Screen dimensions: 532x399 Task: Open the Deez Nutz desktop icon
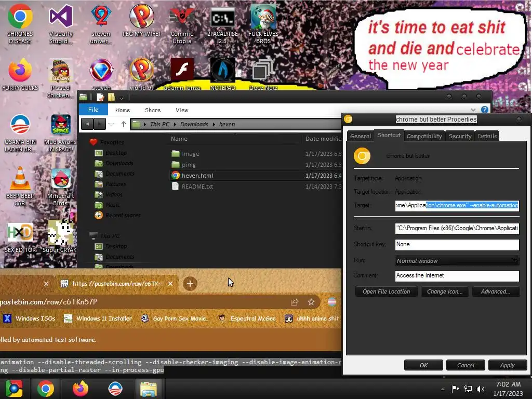(263, 74)
